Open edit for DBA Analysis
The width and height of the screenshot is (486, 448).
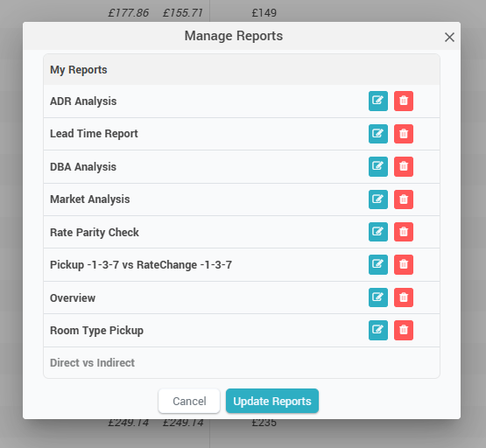click(377, 166)
